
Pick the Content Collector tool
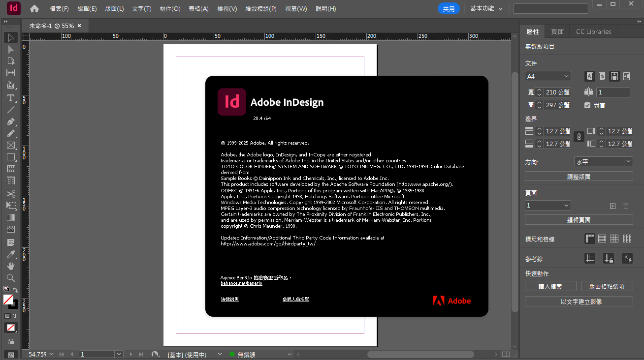click(11, 85)
